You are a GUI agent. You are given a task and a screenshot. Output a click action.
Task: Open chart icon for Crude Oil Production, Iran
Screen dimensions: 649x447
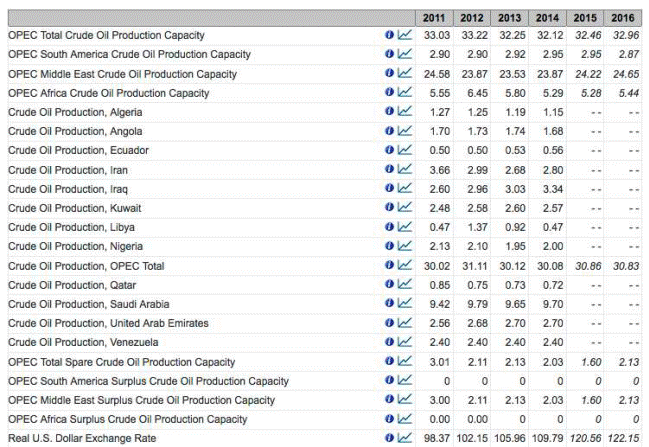(x=405, y=169)
